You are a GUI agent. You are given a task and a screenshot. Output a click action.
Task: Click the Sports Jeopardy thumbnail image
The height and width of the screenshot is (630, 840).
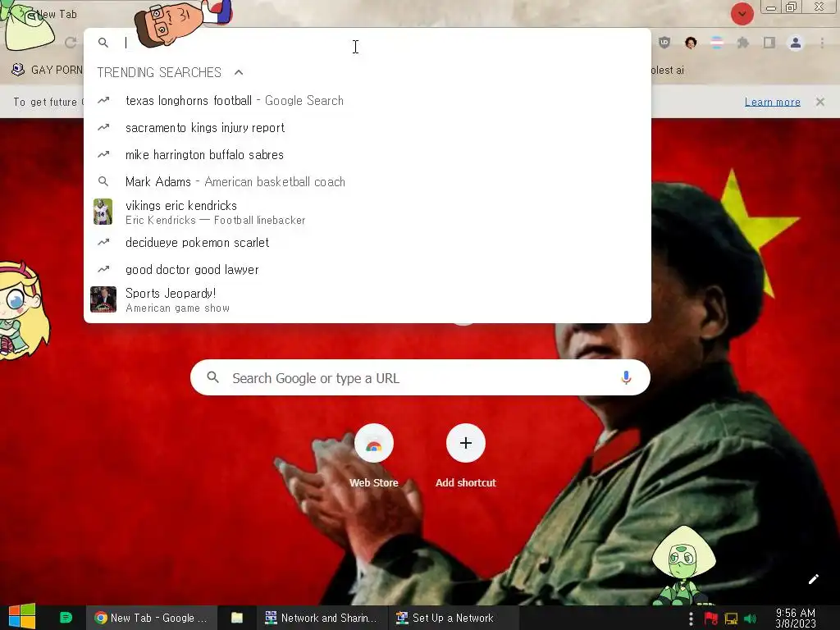pos(103,299)
